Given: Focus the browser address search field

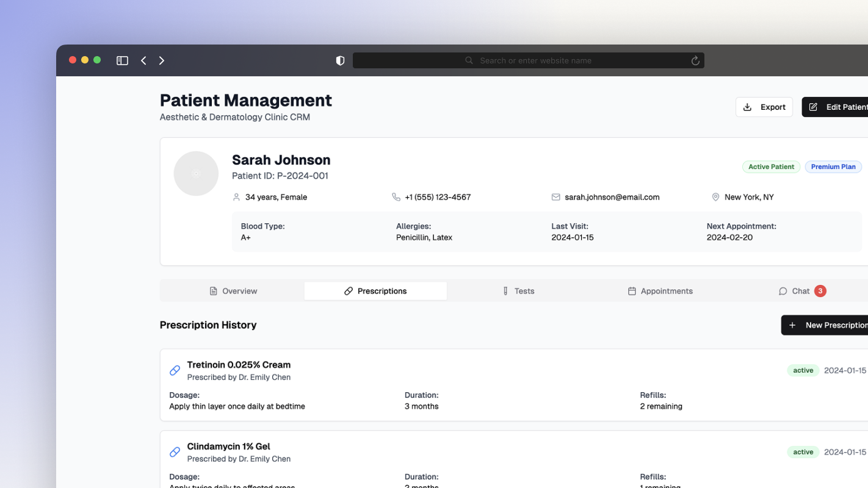Looking at the screenshot, I should 529,60.
